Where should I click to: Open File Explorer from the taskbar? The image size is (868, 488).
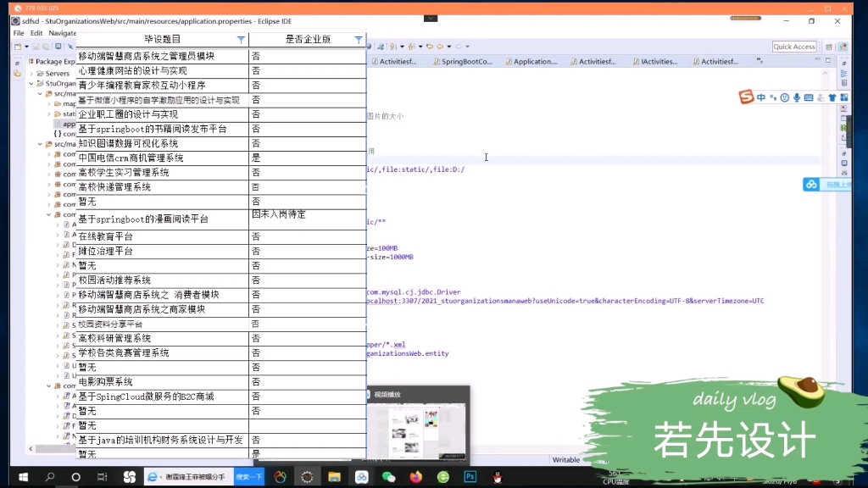click(x=334, y=476)
